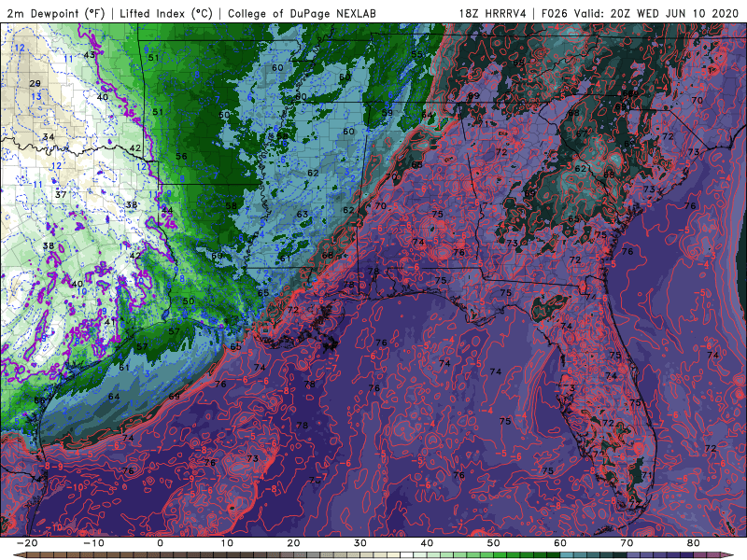Image resolution: width=747 pixels, height=560 pixels.
Task: Click the 20 tick label on the color scale
Action: click(x=293, y=543)
